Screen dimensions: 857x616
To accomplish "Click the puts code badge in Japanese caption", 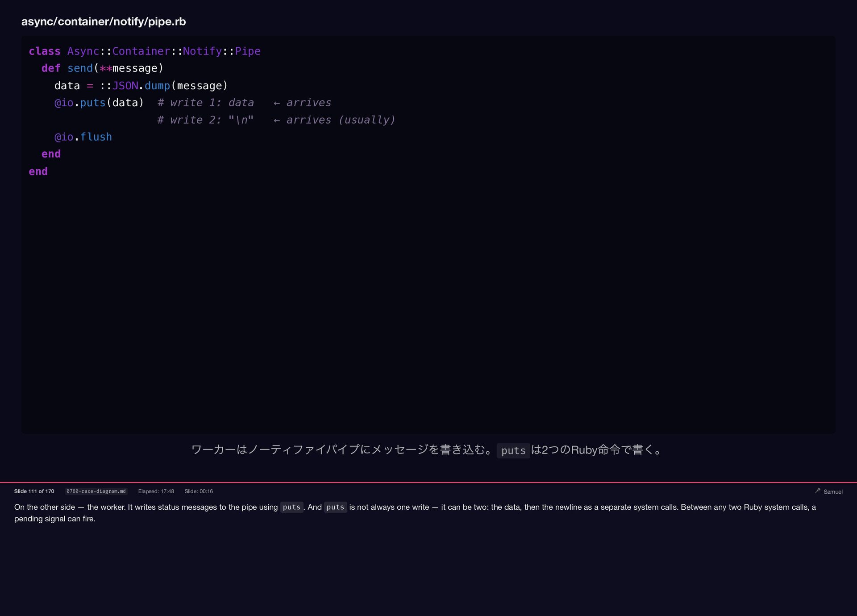I will coord(513,450).
